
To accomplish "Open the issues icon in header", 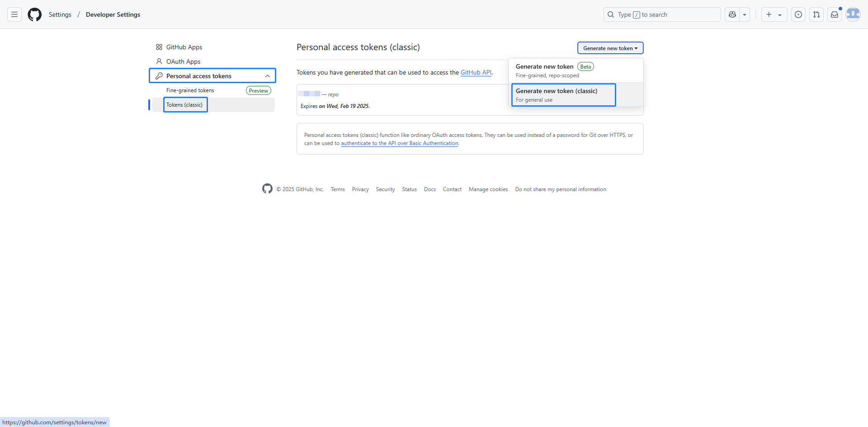I will [798, 14].
